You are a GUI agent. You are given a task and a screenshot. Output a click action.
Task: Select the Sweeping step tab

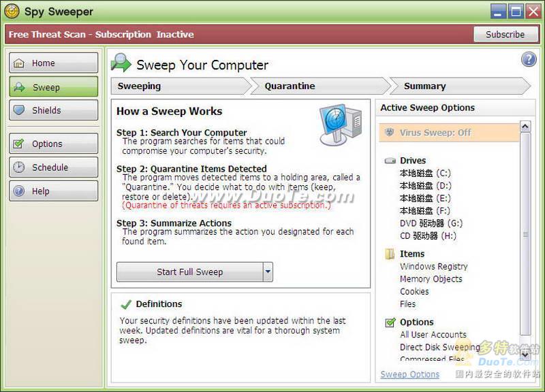(x=181, y=86)
